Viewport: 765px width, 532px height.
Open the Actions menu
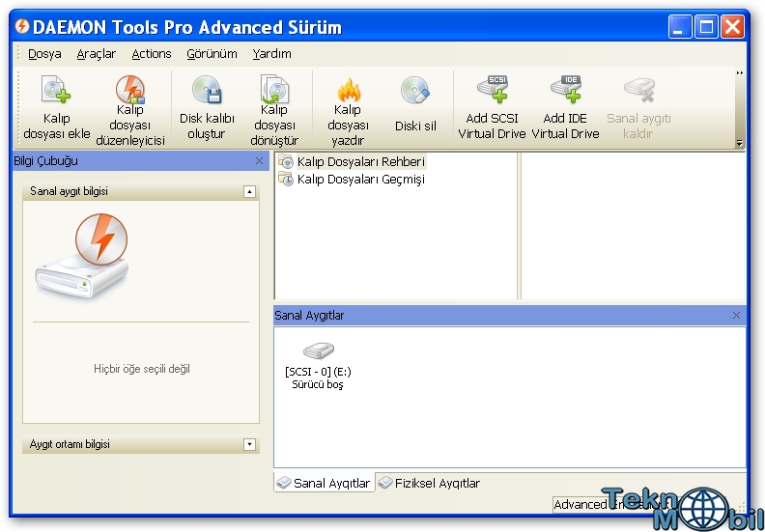[x=152, y=54]
